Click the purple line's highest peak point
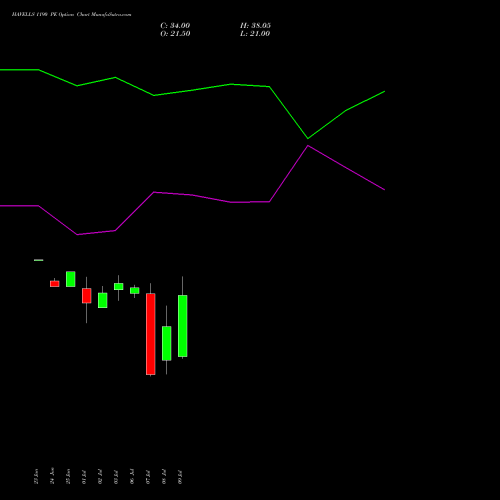 [x=308, y=146]
